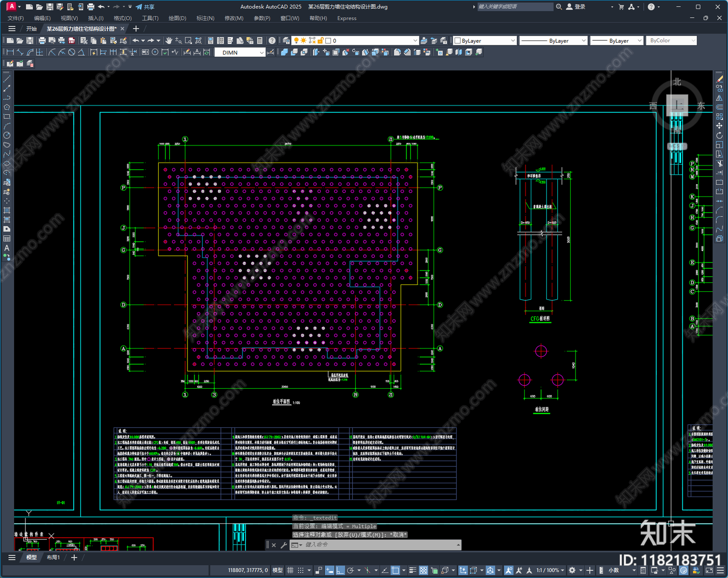
Task: Switch to the 布局1 layout tab
Action: (53, 558)
